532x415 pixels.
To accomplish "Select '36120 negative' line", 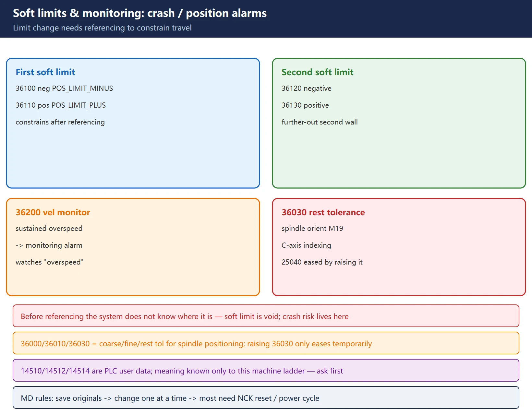I will (x=306, y=88).
